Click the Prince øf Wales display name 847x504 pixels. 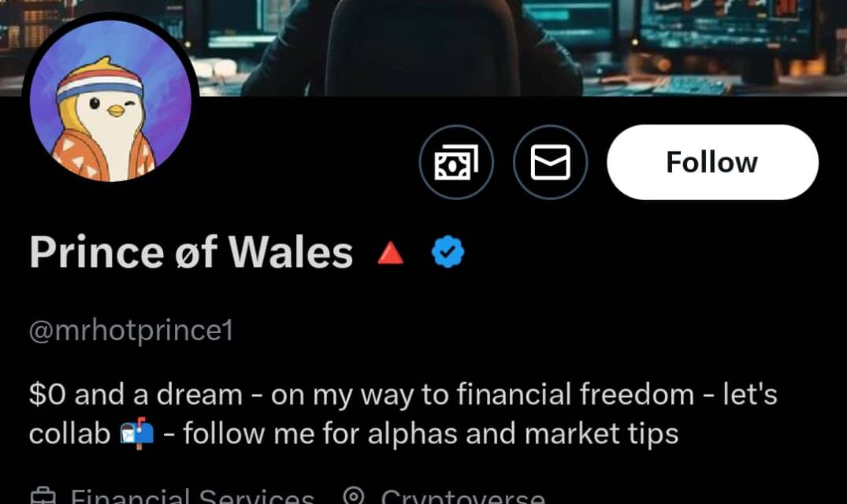click(191, 252)
